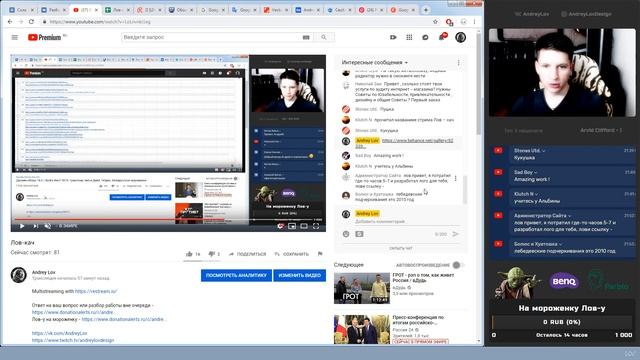The width and height of the screenshot is (640, 360).
Task: Open the YouTube apps grid
Action: 409,38
